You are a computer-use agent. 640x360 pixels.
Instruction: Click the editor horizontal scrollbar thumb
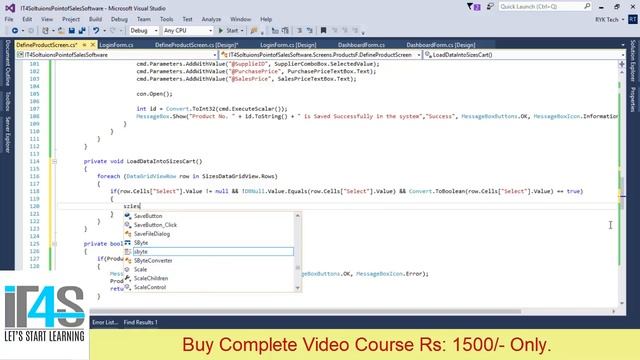tap(306, 311)
